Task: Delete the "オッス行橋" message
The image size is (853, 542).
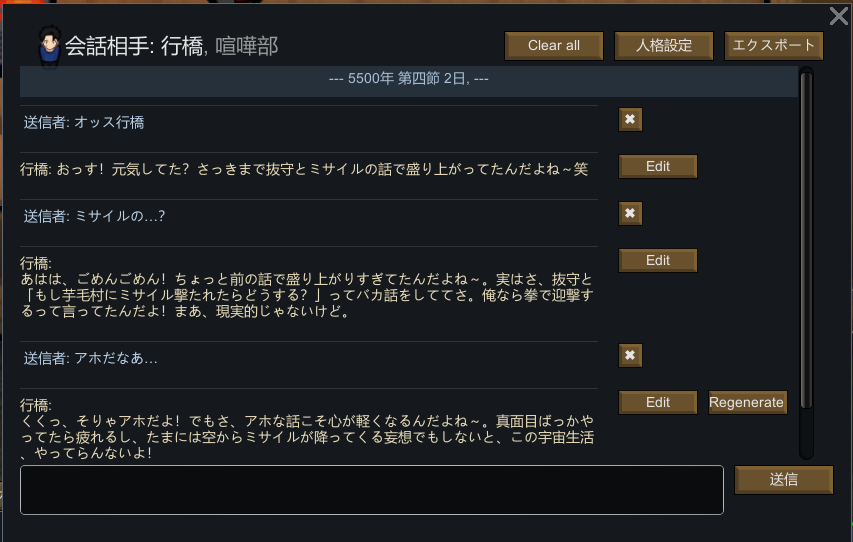Action: coord(630,120)
